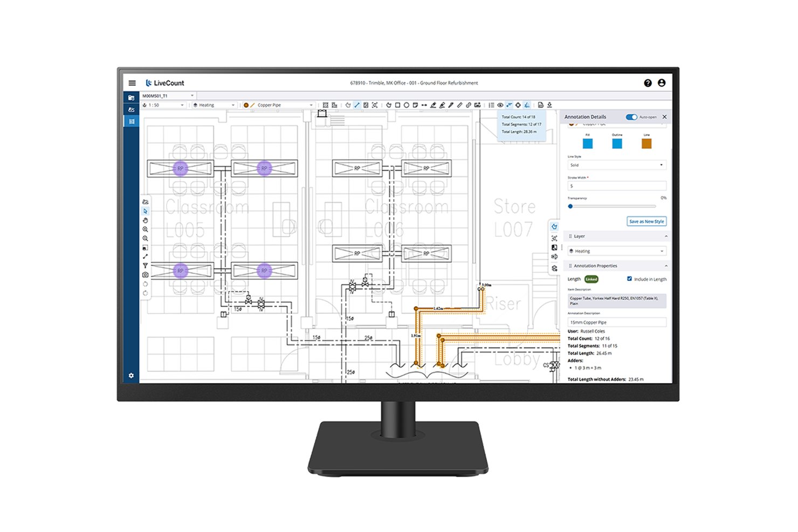This screenshot has height=532, width=798.
Task: Open the folder tab in blue sidebar
Action: point(131,98)
